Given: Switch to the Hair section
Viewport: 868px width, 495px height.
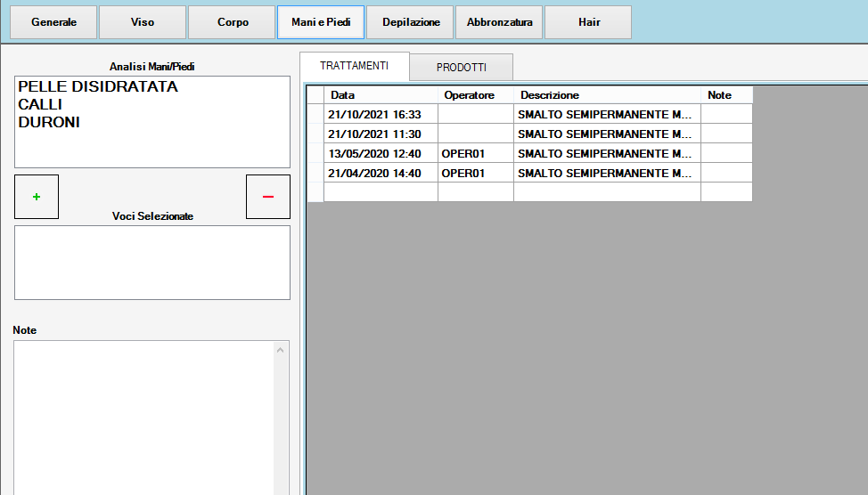Looking at the screenshot, I should (588, 22).
